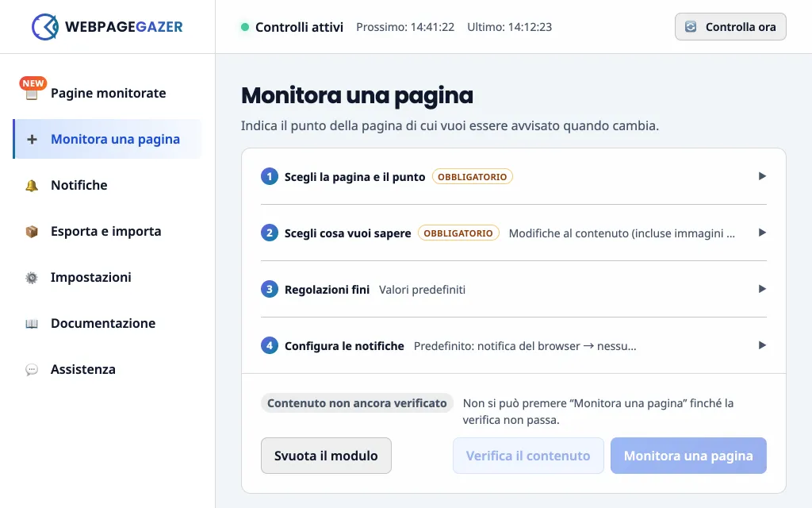The image size is (812, 508).
Task: Click the Esporta e importa box icon
Action: pos(32,231)
